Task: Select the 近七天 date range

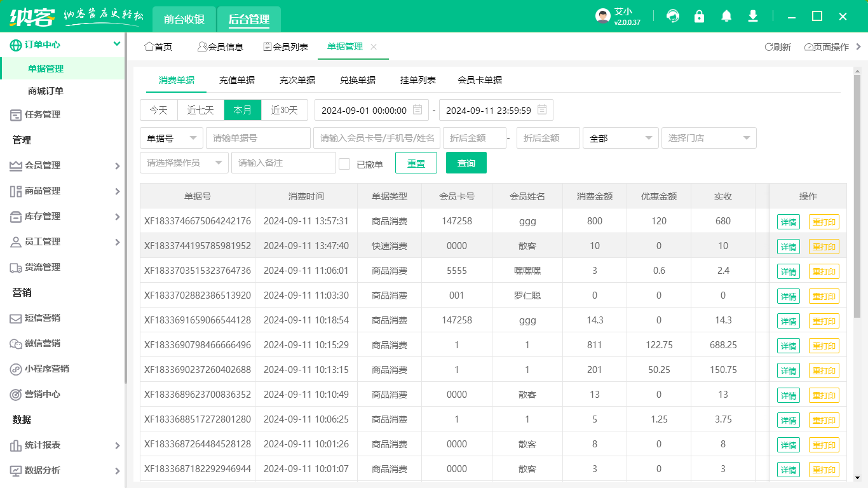Action: click(201, 110)
